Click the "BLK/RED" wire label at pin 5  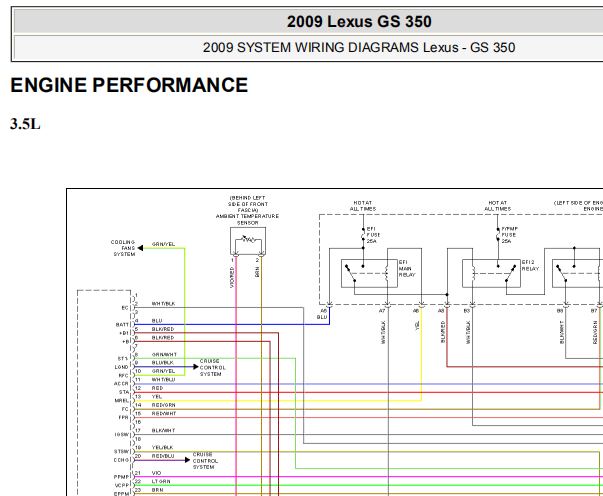(163, 329)
